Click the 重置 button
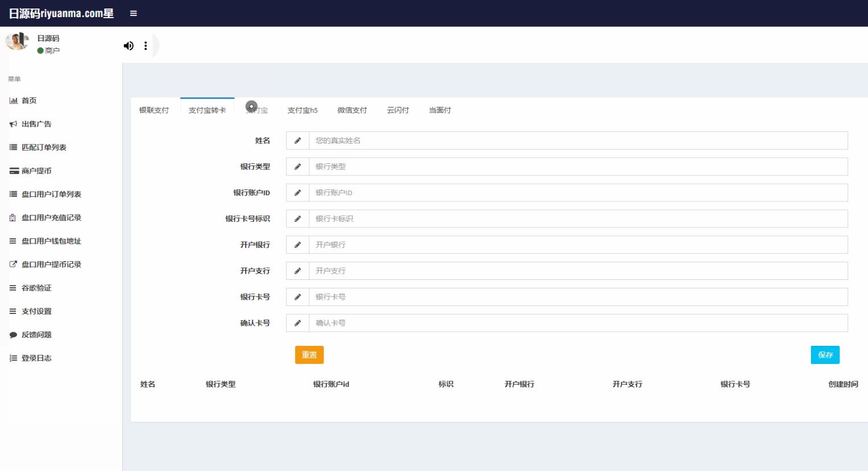The height and width of the screenshot is (471, 868). [309, 355]
